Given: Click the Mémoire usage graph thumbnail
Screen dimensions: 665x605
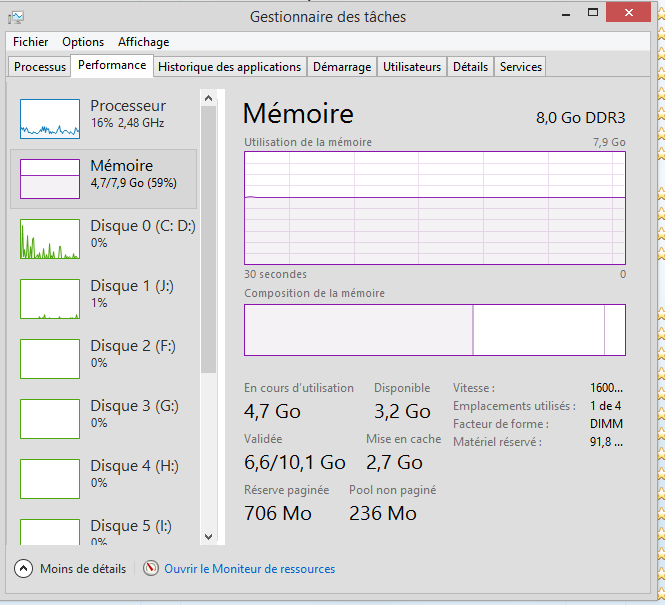Looking at the screenshot, I should coord(50,179).
